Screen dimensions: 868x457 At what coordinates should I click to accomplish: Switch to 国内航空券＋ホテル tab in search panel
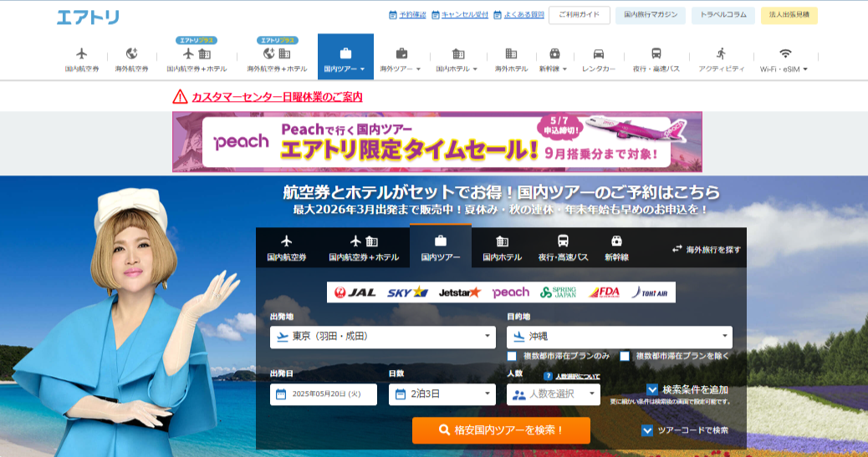[364, 248]
